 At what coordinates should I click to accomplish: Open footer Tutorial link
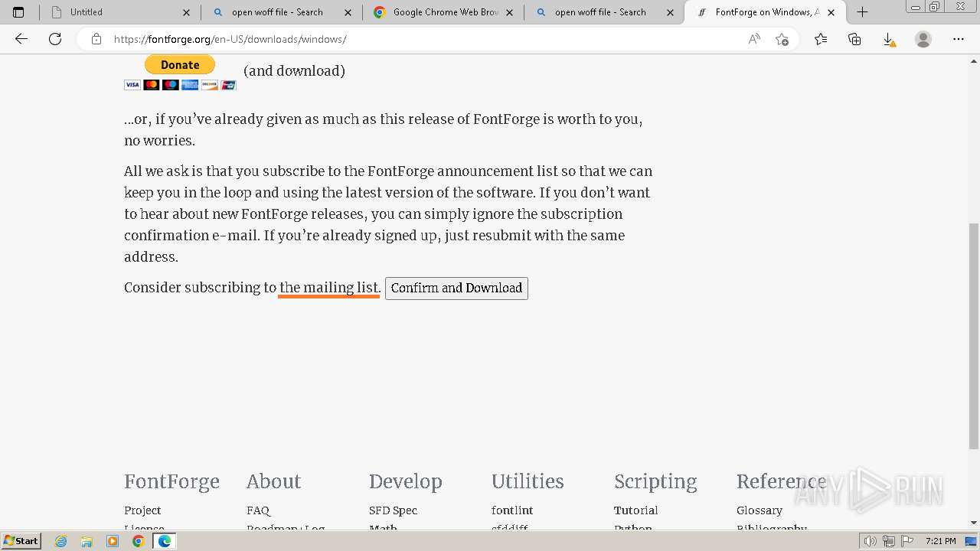[635, 510]
